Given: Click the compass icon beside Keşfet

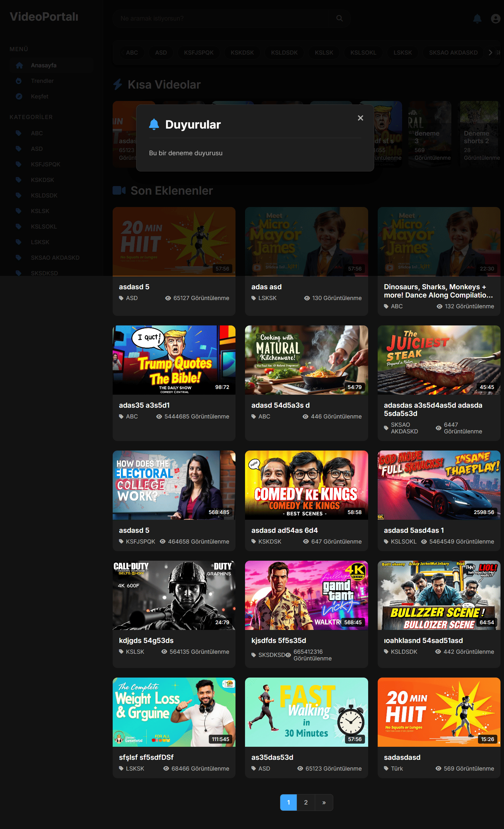Looking at the screenshot, I should click(19, 96).
